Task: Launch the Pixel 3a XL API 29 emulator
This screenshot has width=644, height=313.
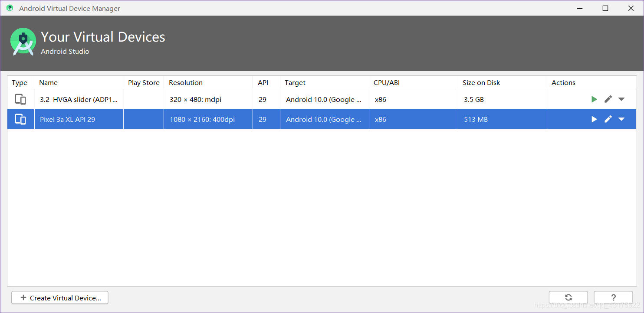Action: pyautogui.click(x=594, y=119)
